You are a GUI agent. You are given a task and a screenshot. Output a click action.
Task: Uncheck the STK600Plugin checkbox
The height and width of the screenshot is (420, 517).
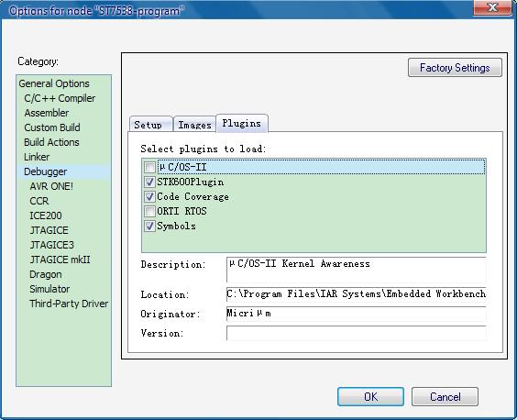pos(149,182)
